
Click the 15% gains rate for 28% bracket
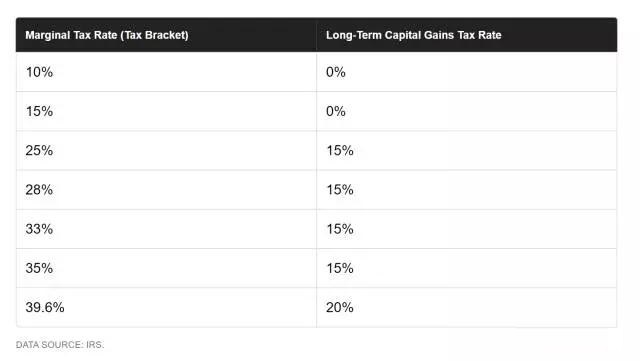coord(467,189)
